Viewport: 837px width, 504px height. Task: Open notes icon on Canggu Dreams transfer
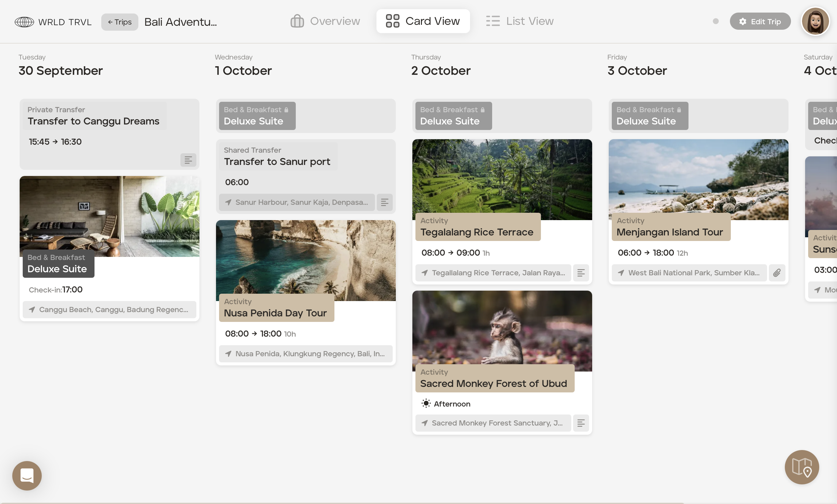188,160
